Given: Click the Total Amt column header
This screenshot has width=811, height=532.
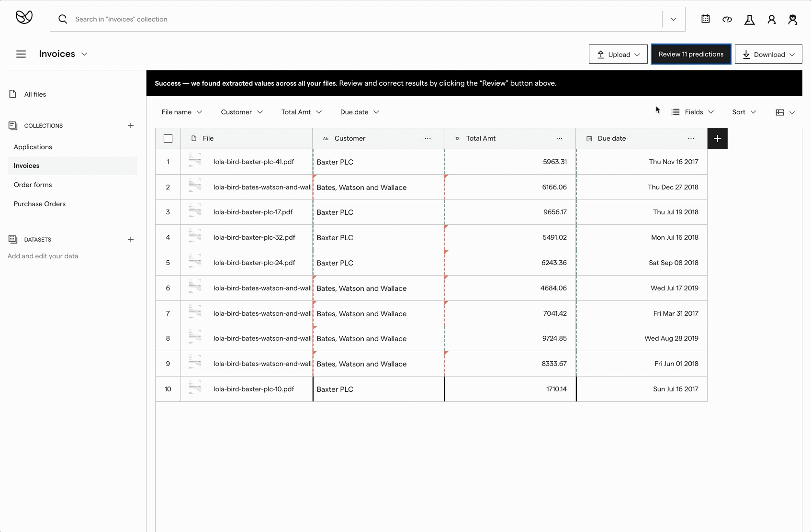Looking at the screenshot, I should (x=510, y=138).
